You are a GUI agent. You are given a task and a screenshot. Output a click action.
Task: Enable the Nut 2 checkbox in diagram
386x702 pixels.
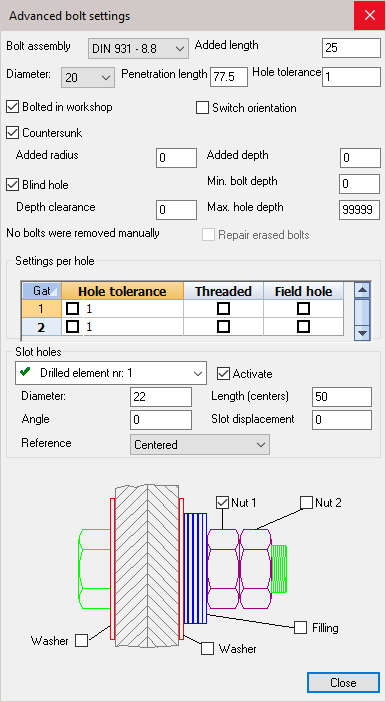click(306, 502)
